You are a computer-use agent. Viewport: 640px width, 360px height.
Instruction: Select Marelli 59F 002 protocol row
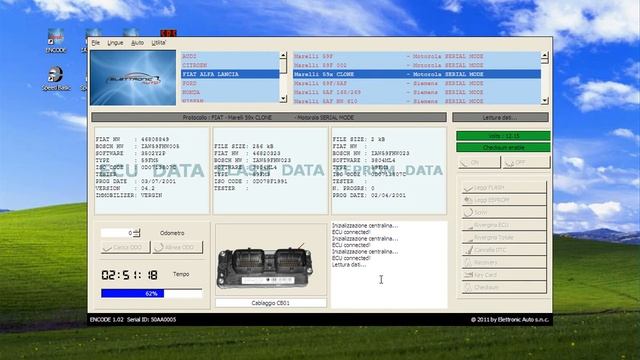click(417, 65)
